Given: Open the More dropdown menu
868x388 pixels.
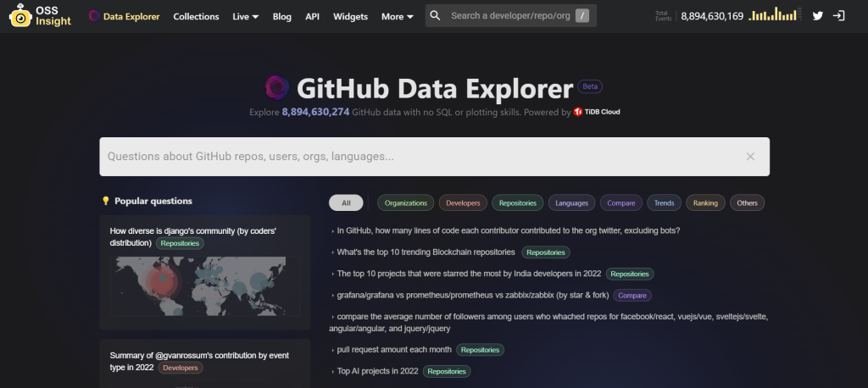Looking at the screenshot, I should (397, 16).
